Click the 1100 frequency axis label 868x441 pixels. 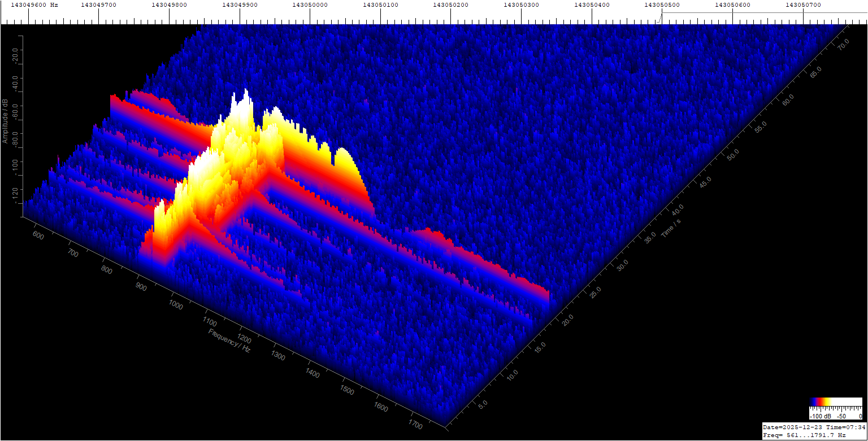(209, 322)
